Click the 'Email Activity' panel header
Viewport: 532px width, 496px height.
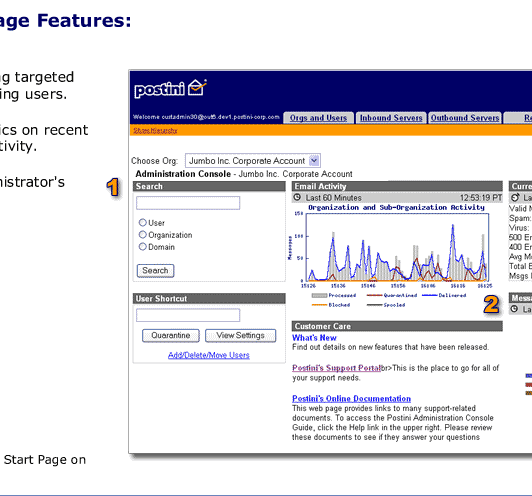point(397,186)
